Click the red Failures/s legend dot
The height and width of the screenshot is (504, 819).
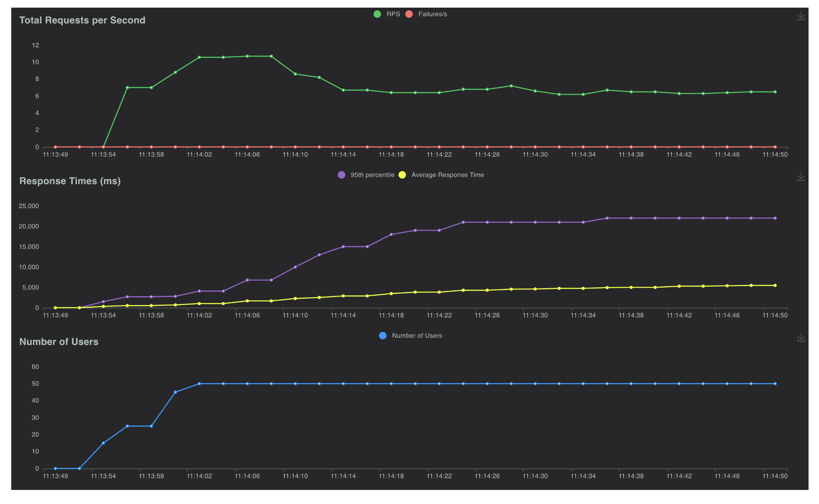[409, 14]
